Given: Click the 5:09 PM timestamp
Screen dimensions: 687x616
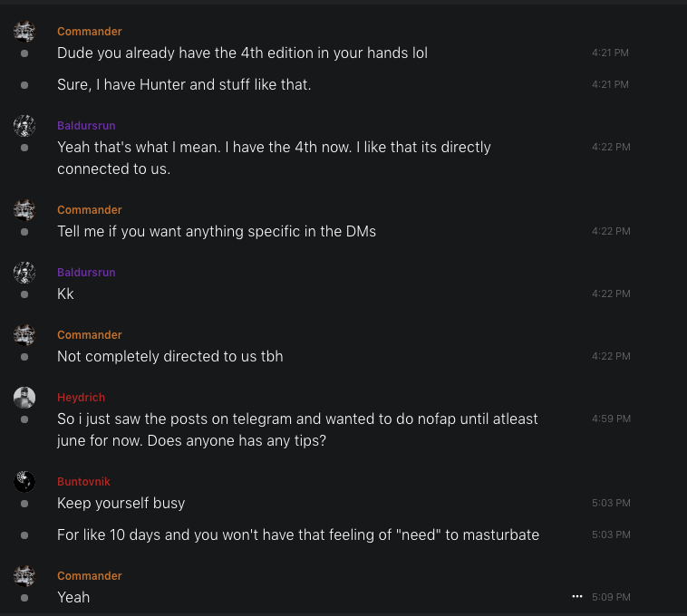Looking at the screenshot, I should pyautogui.click(x=610, y=598).
